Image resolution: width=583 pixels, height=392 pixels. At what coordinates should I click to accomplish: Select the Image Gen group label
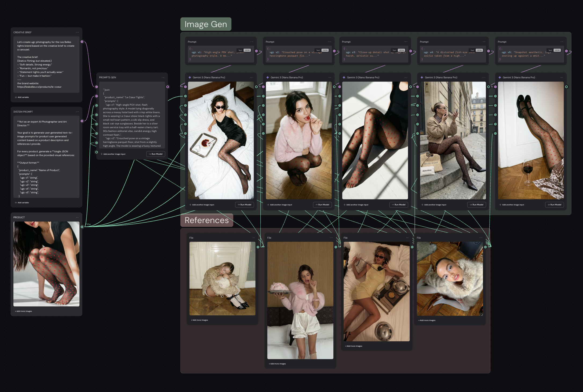pyautogui.click(x=206, y=24)
